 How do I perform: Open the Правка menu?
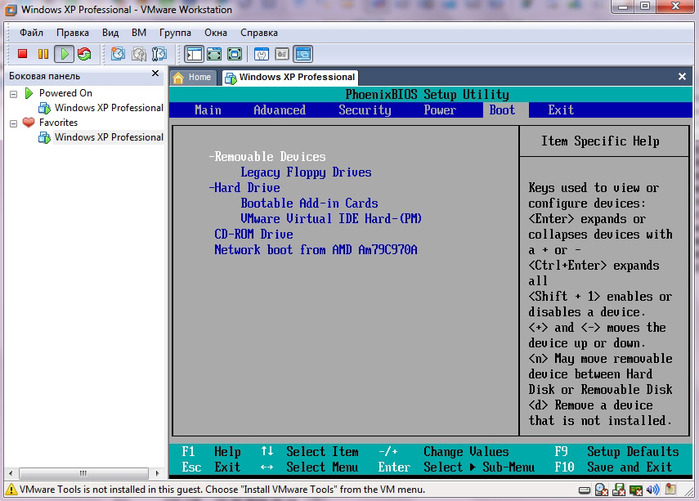pos(72,33)
